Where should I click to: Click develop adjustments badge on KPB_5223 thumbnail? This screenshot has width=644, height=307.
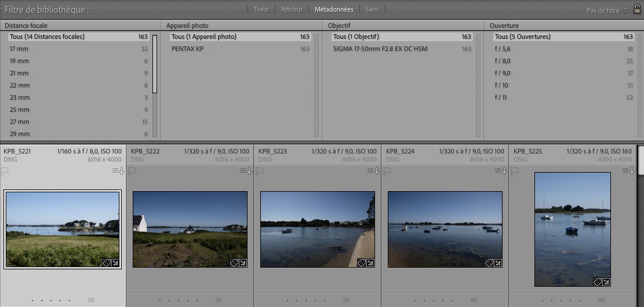[370, 262]
